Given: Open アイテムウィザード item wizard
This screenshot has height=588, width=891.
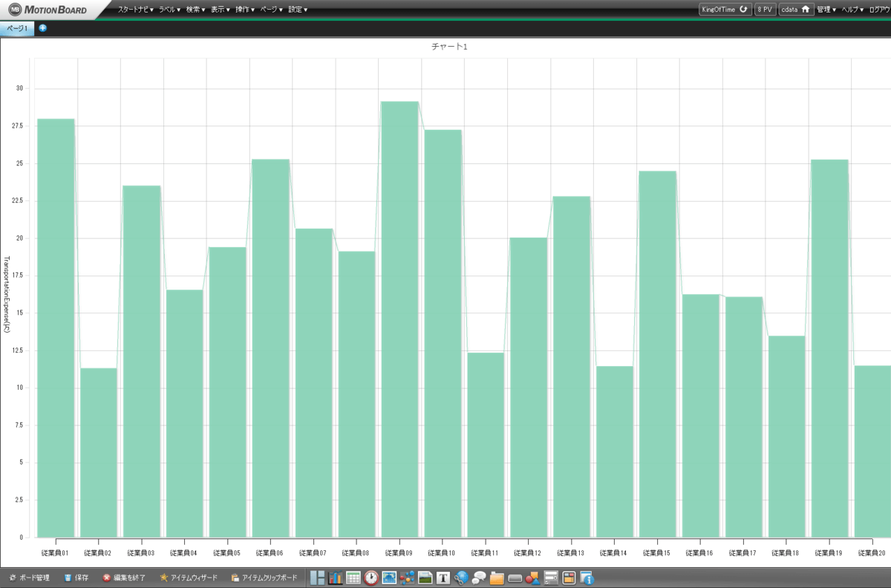Looking at the screenshot, I should click(189, 578).
